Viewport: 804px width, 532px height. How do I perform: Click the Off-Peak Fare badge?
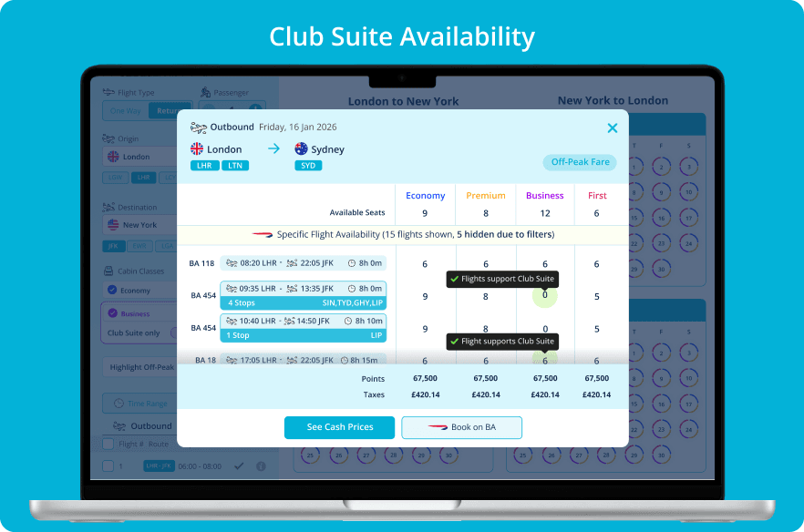click(x=580, y=162)
